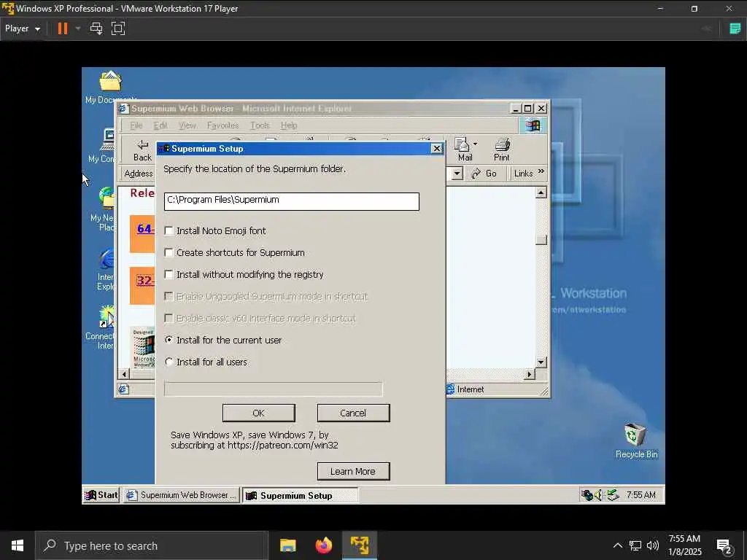Pause the virtual machine
747x560 pixels.
63,28
